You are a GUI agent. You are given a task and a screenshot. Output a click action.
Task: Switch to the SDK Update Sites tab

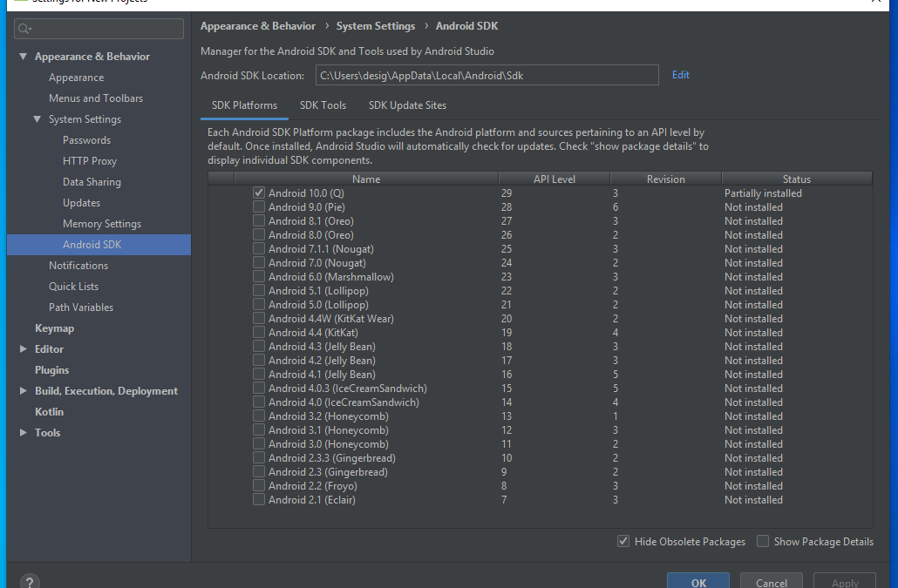coord(407,105)
